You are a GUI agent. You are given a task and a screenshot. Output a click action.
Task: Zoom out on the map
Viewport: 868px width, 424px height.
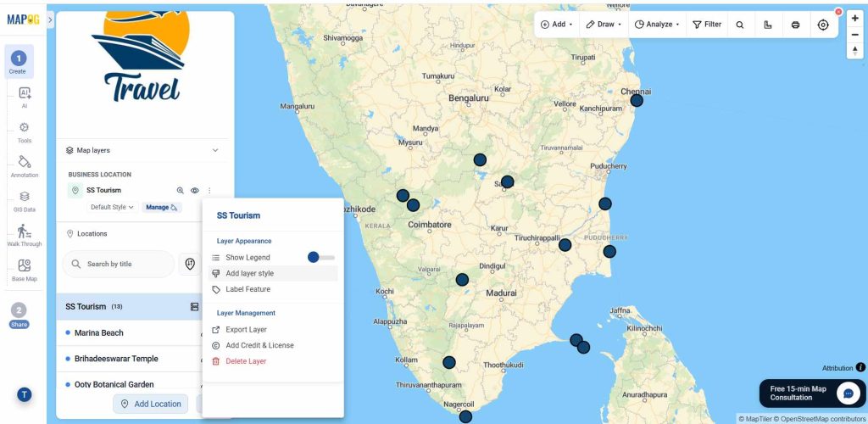(x=855, y=34)
